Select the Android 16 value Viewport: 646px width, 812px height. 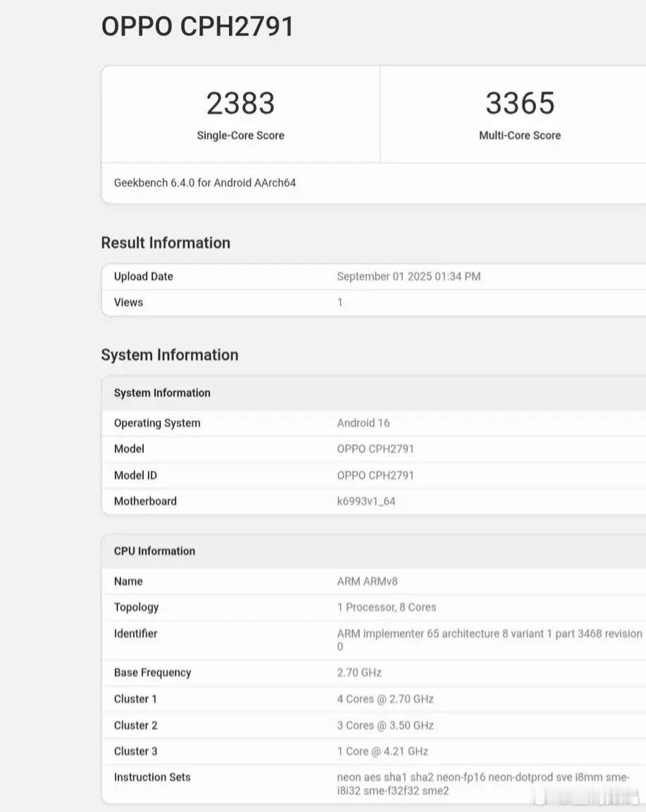[x=363, y=423]
